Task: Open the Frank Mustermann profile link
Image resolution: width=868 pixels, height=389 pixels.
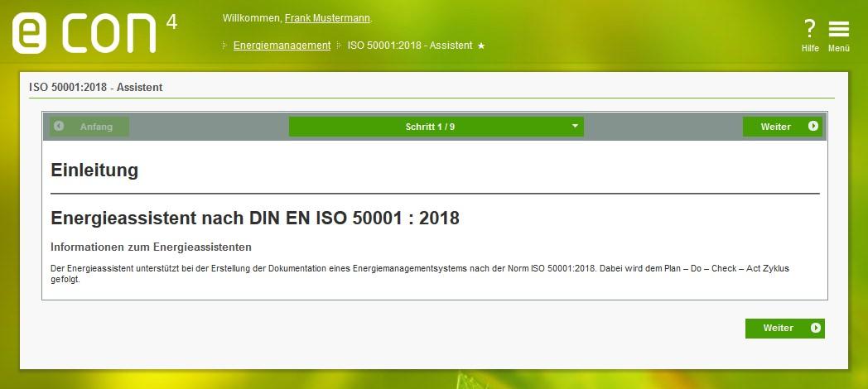Action: tap(327, 18)
